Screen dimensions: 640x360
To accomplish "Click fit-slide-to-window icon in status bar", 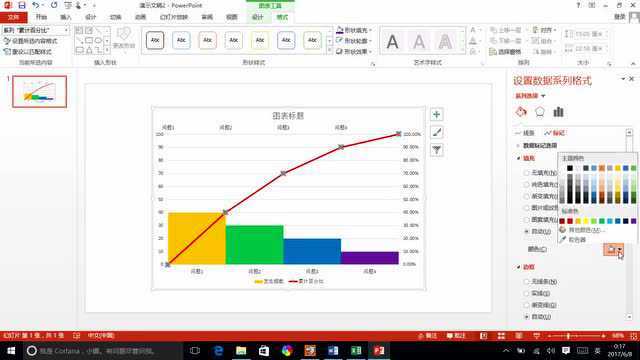I will coord(633,336).
